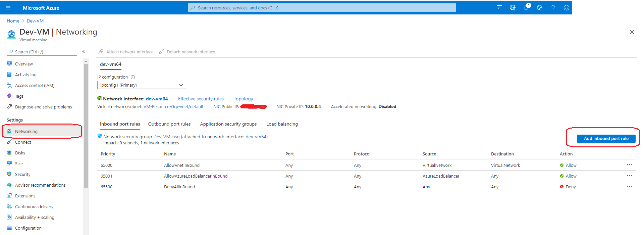Click the Disks icon in sidebar
Screen dimensions: 644x235
point(9,153)
